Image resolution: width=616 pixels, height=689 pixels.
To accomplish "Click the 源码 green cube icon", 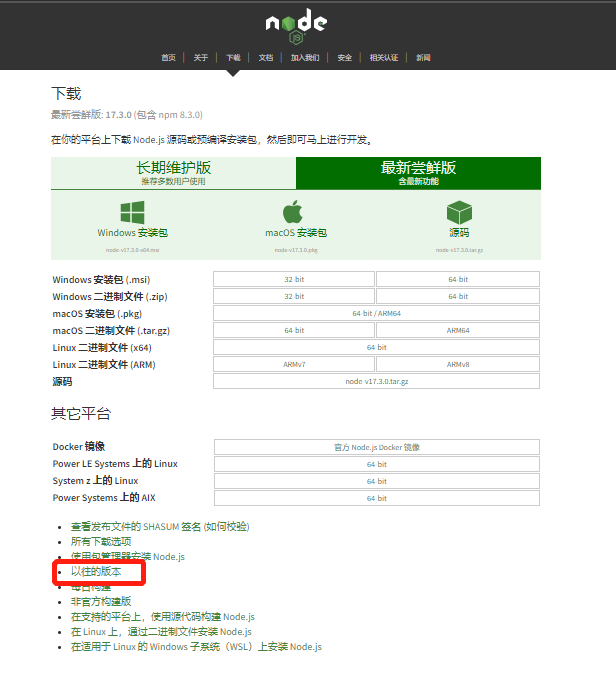I will click(459, 212).
